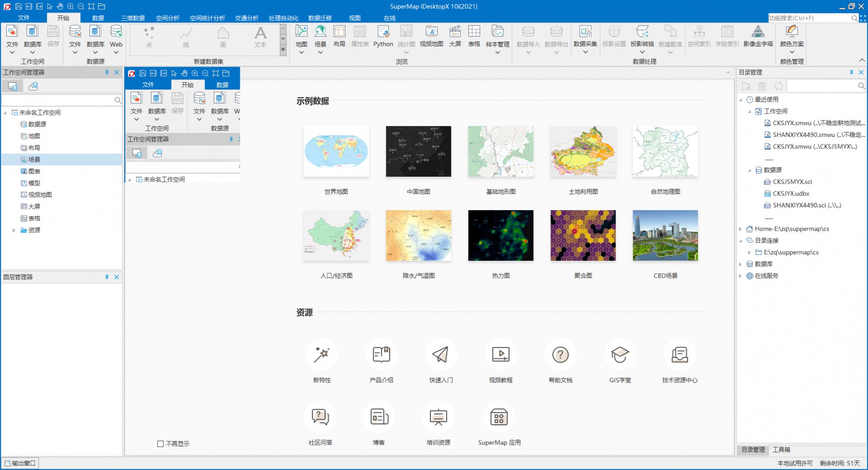868x470 pixels.
Task: Open the 大屏 ribbon tool
Action: coord(455,36)
